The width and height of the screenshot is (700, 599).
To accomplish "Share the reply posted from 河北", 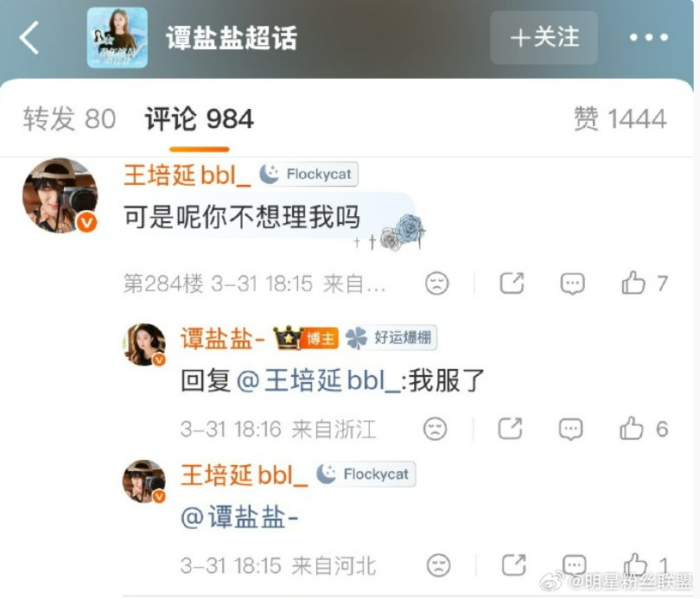I will click(x=514, y=565).
